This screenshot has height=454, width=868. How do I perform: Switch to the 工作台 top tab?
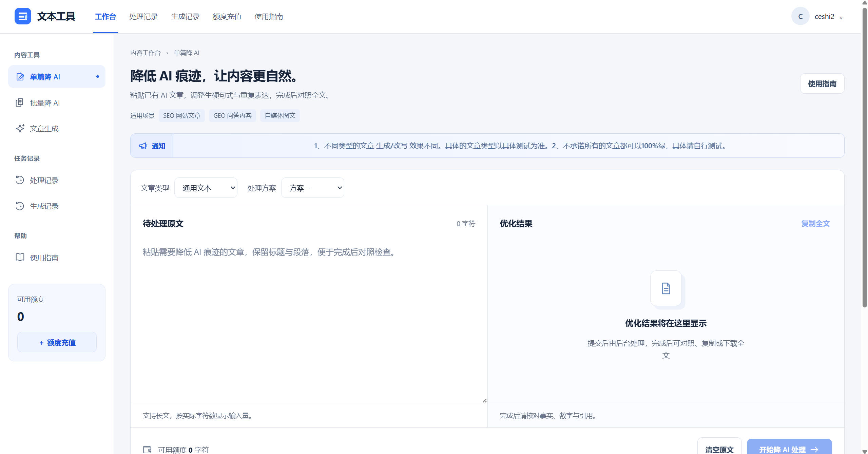(x=105, y=17)
